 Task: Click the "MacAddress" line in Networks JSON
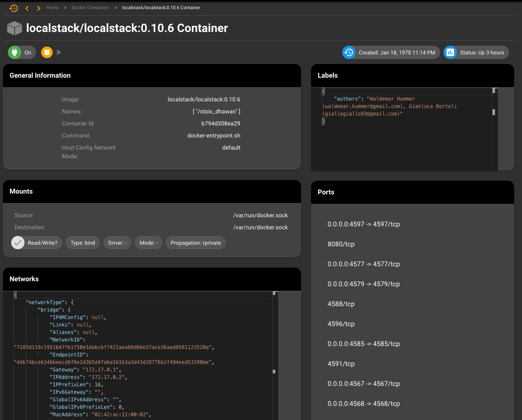tap(100, 415)
